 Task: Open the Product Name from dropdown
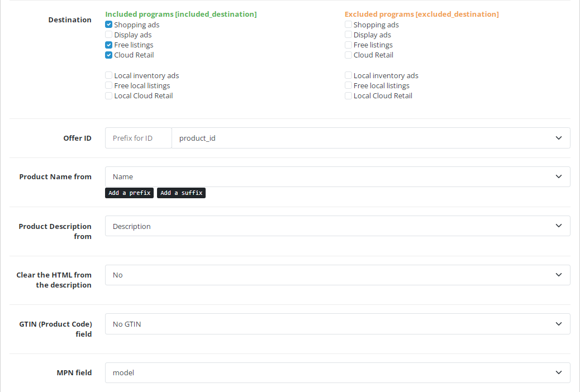coord(337,177)
